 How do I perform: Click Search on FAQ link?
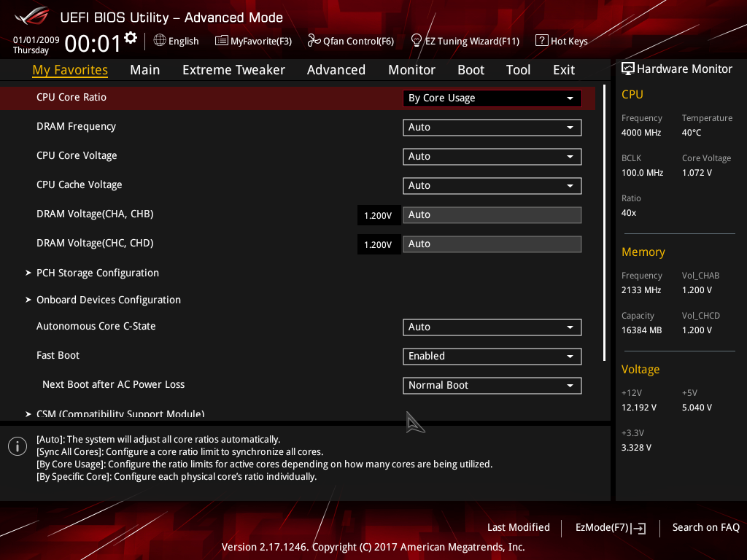pyautogui.click(x=705, y=527)
